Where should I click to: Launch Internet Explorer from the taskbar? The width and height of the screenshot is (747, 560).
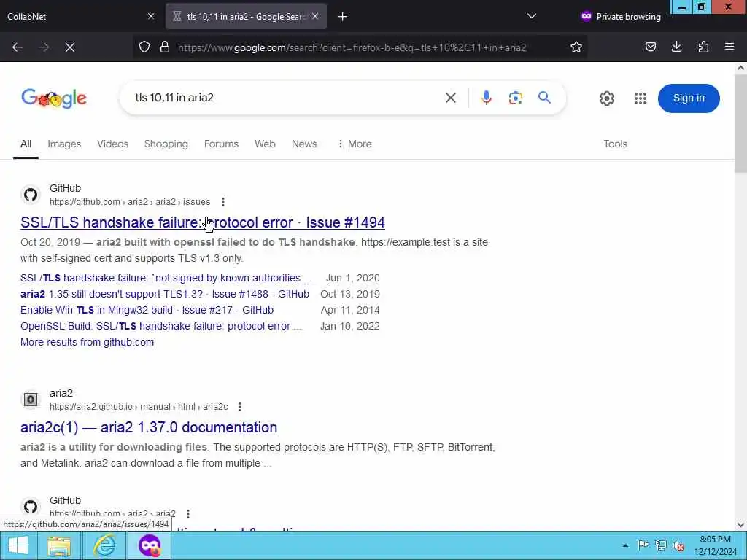point(104,545)
